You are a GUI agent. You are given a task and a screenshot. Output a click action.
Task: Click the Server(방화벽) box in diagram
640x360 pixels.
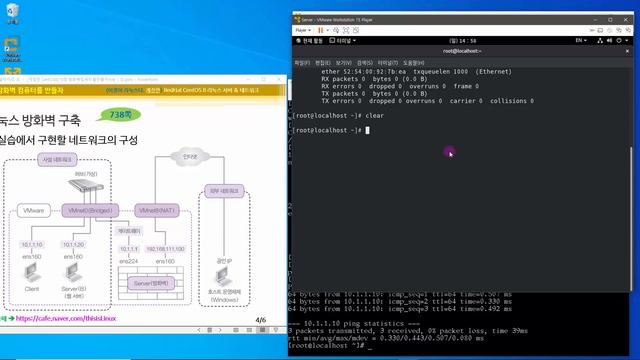pos(151,283)
